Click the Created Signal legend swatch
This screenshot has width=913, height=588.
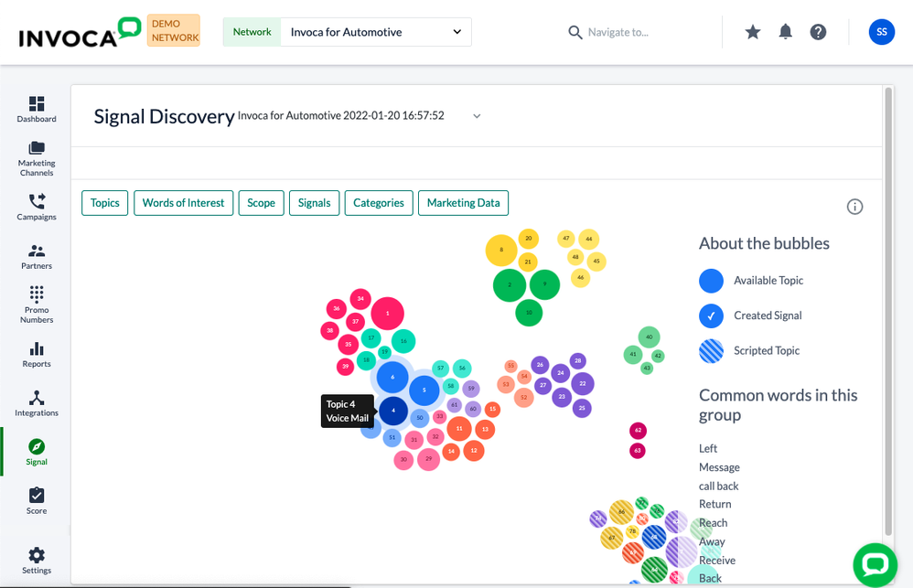coord(711,315)
